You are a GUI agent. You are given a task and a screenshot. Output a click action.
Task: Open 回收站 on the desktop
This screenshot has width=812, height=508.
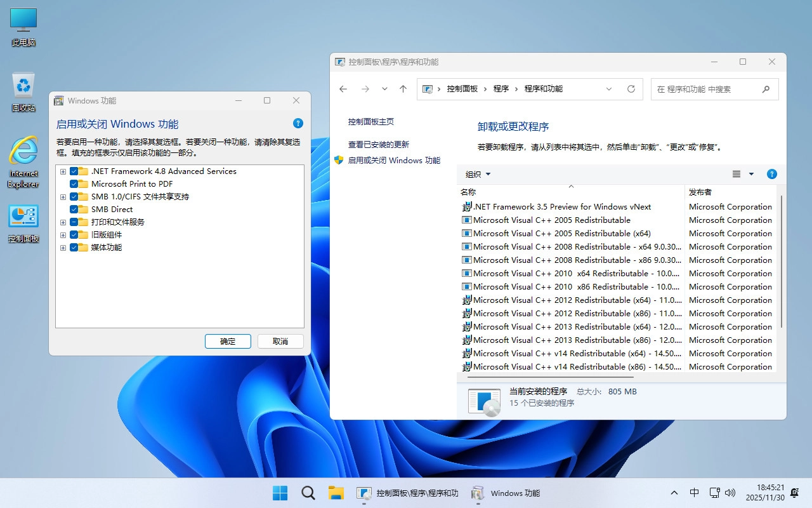(x=23, y=89)
